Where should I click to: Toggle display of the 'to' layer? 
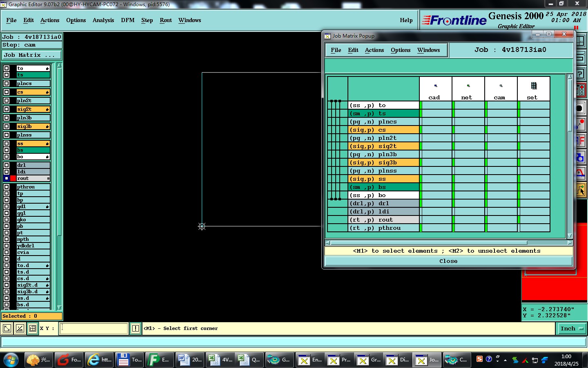click(x=7, y=68)
